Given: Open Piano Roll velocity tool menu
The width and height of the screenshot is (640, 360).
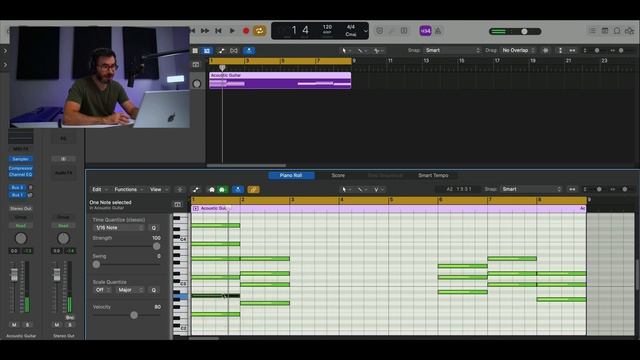Looking at the screenshot, I should [x=378, y=189].
